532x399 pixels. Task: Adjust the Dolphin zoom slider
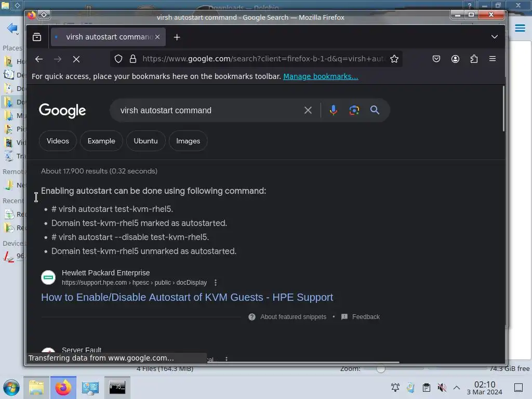tap(381, 368)
